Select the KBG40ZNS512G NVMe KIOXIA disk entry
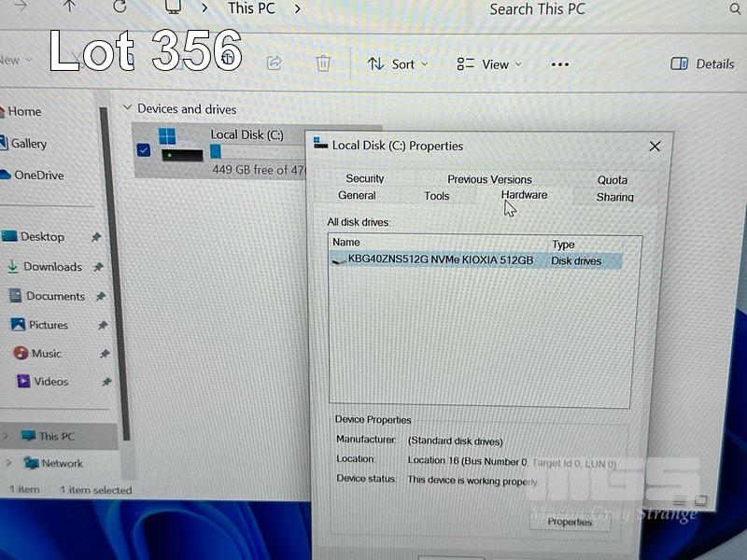The image size is (747, 560). coord(440,260)
